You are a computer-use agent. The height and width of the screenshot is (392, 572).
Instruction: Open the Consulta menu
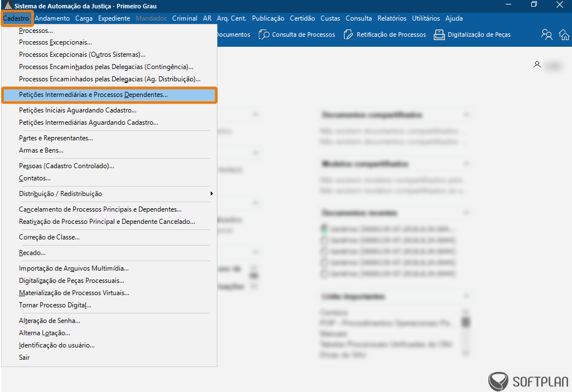pyautogui.click(x=358, y=18)
